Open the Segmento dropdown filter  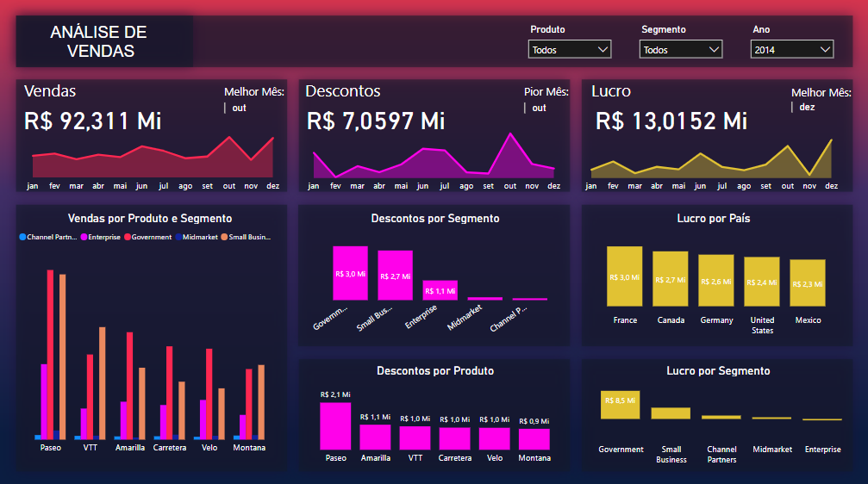(x=681, y=49)
